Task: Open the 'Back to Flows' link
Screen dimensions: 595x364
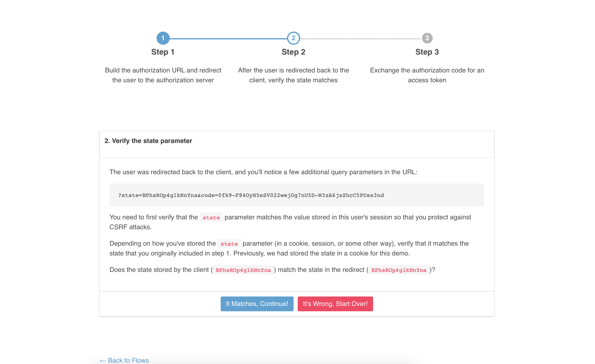Action: click(x=124, y=360)
